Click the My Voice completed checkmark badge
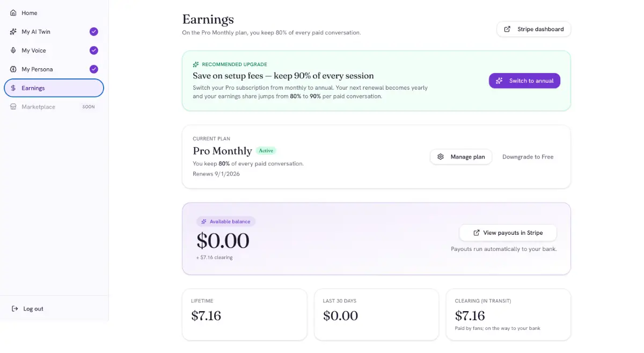Image resolution: width=644 pixels, height=353 pixels. coord(94,51)
